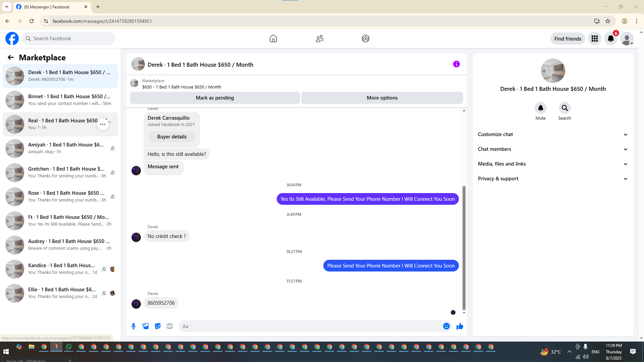Viewport: 644px width, 362px height.
Task: Search within the Derek conversation
Action: pyautogui.click(x=565, y=108)
